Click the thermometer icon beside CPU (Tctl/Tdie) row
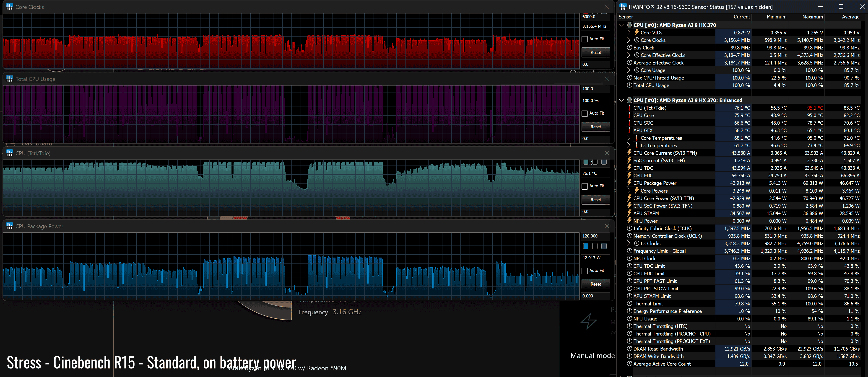The image size is (868, 377). coord(629,108)
